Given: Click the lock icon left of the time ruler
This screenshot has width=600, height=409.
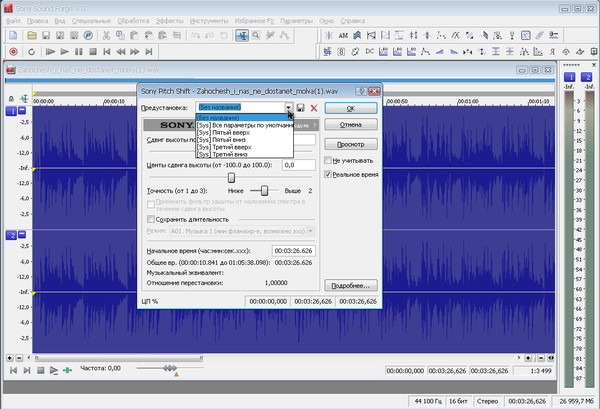Looking at the screenshot, I should [x=11, y=99].
